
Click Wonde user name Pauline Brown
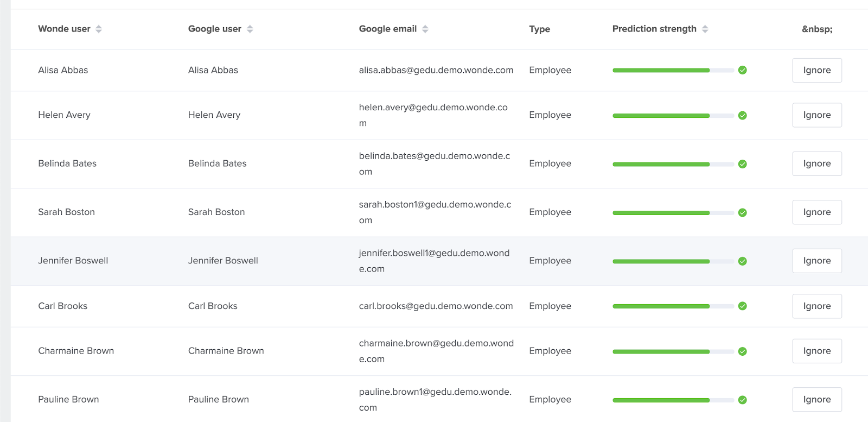point(68,399)
